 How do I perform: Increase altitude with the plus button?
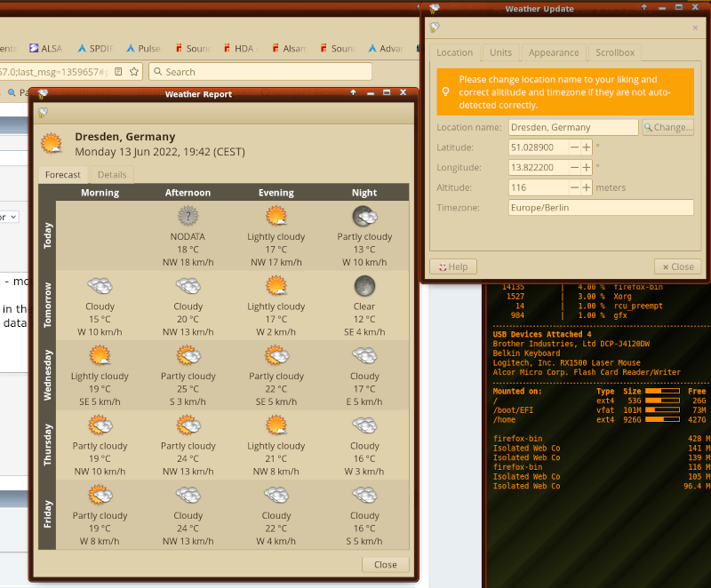pos(587,188)
